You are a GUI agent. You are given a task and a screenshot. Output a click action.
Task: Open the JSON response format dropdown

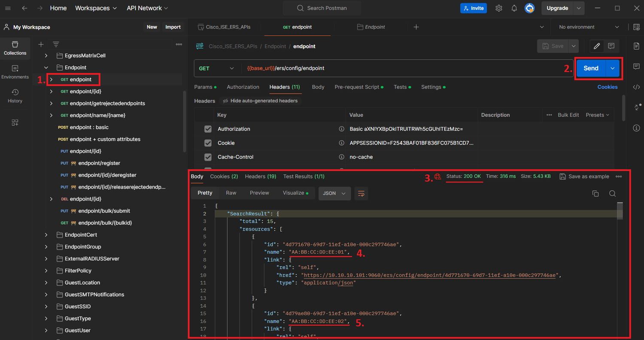point(334,193)
